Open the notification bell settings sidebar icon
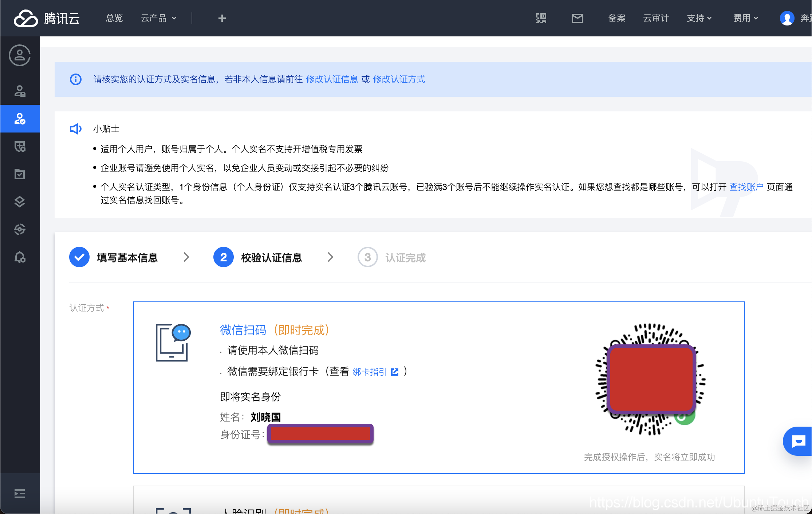Screen dimensions: 812x514 coord(20,257)
